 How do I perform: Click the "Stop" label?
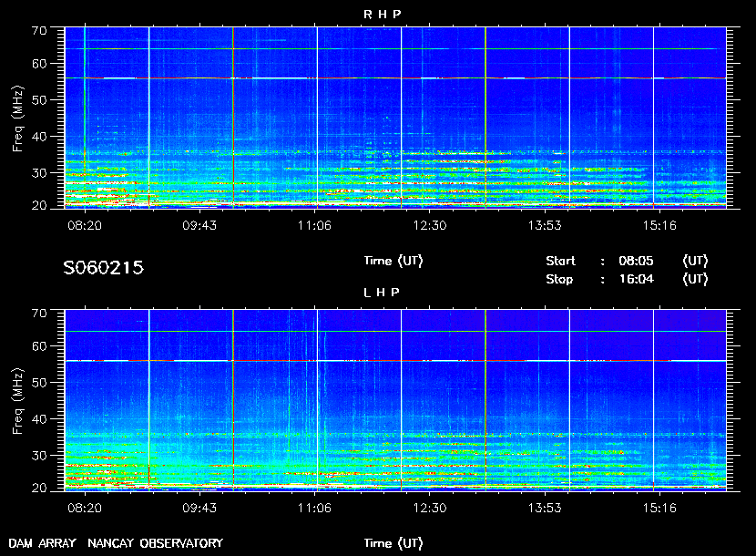[559, 279]
